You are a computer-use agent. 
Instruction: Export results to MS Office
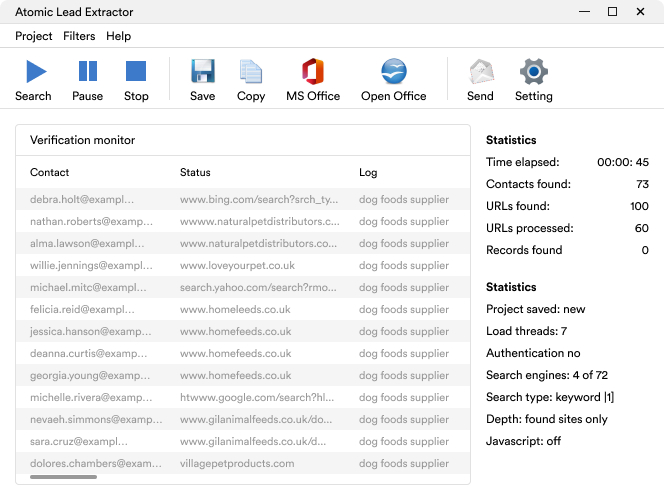point(313,80)
